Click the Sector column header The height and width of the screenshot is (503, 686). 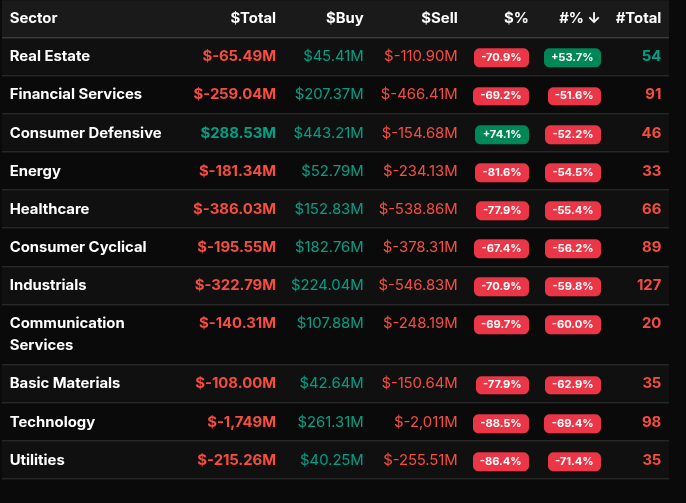(33, 18)
